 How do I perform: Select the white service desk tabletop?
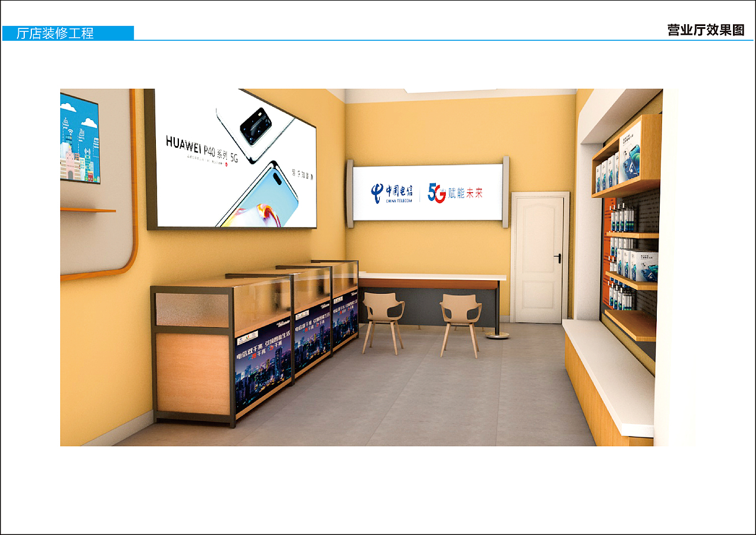[432, 276]
